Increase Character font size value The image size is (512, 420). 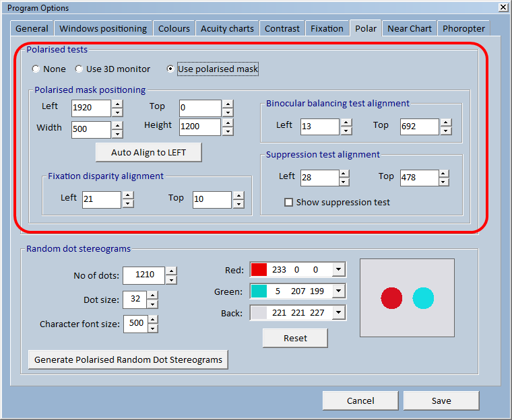tap(152, 320)
